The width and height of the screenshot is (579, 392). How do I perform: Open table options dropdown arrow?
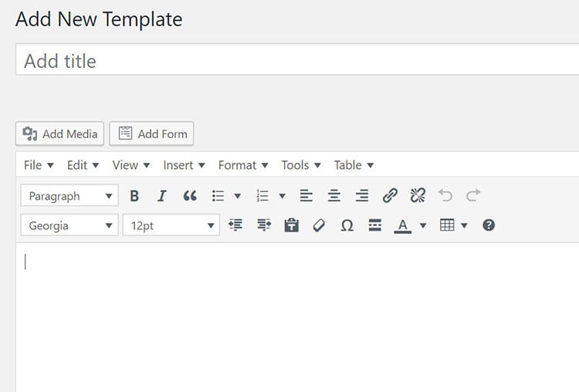[464, 225]
